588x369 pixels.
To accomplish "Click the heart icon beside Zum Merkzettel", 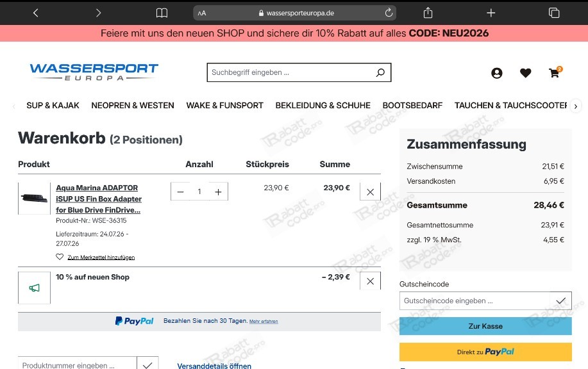I will pos(60,257).
